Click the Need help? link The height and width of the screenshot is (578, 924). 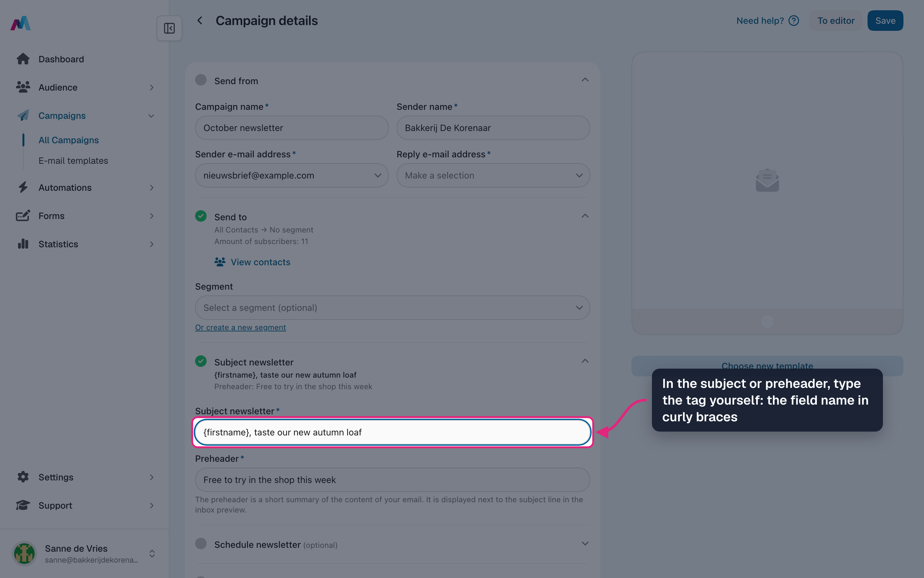[x=760, y=21]
